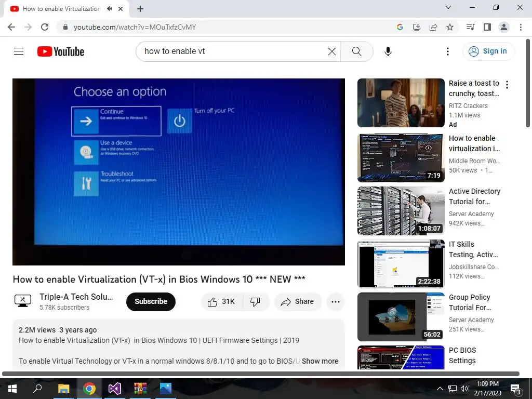Click the install/download icon in address bar
Screen dimensions: 532x399
[416, 27]
